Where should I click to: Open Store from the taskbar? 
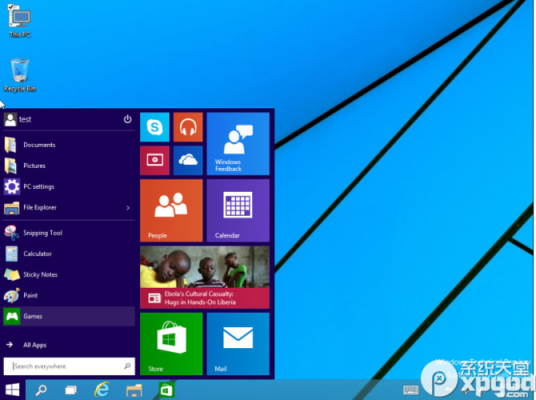166,390
